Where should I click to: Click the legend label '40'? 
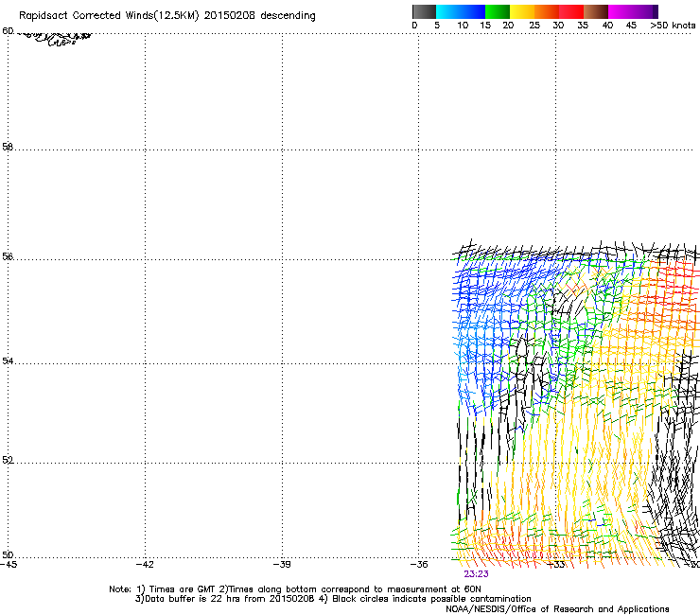[x=607, y=26]
